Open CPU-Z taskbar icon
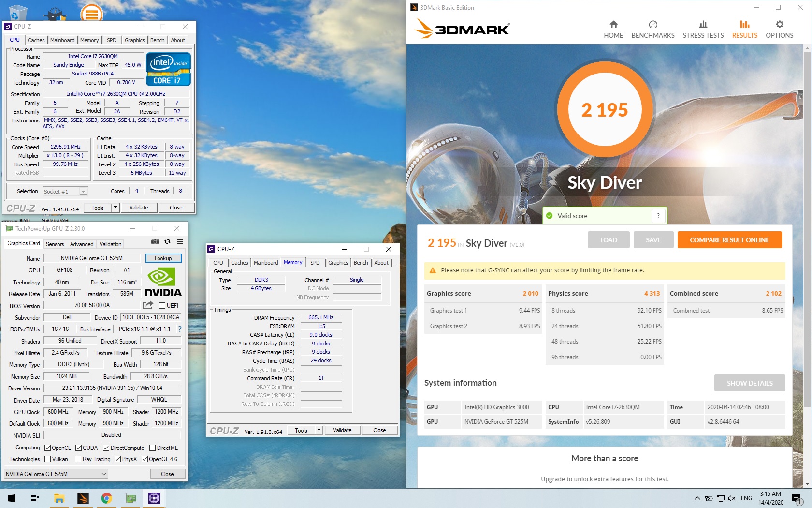812x508 pixels. pyautogui.click(x=154, y=498)
